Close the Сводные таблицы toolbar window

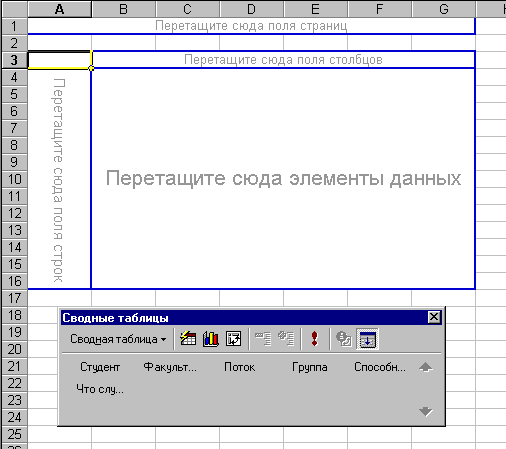(x=434, y=317)
